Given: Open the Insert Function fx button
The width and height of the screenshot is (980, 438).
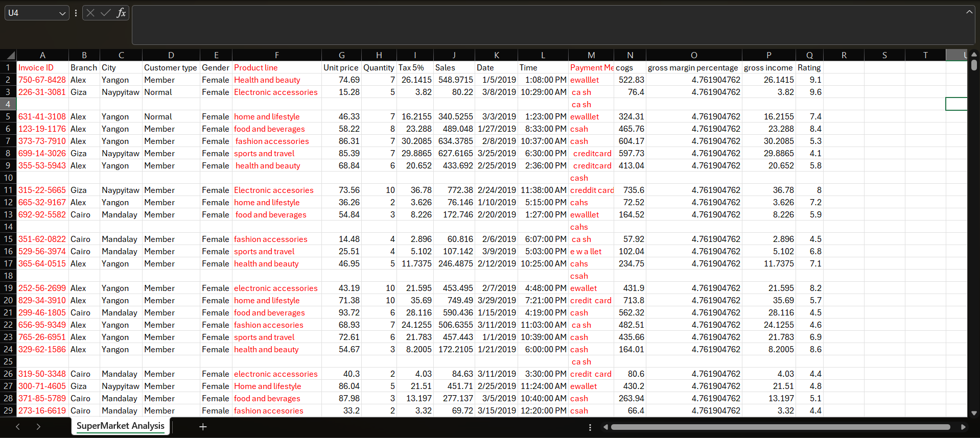Looking at the screenshot, I should coord(121,13).
